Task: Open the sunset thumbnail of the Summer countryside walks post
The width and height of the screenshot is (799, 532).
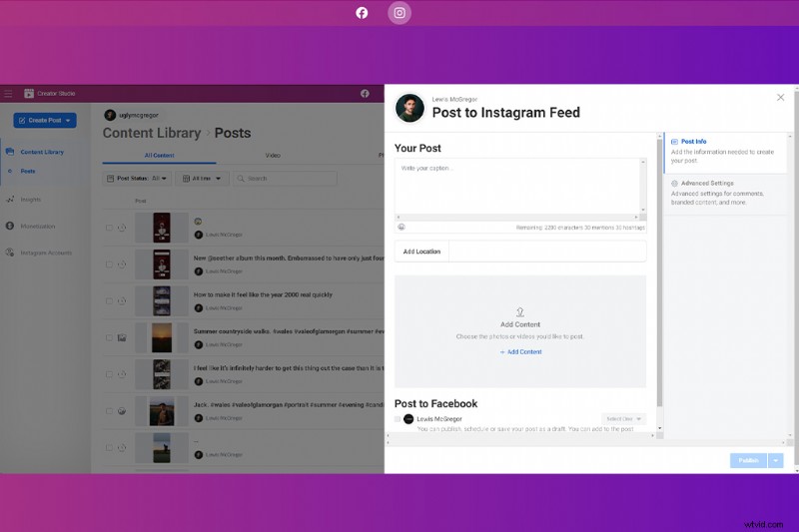Action: 162,337
